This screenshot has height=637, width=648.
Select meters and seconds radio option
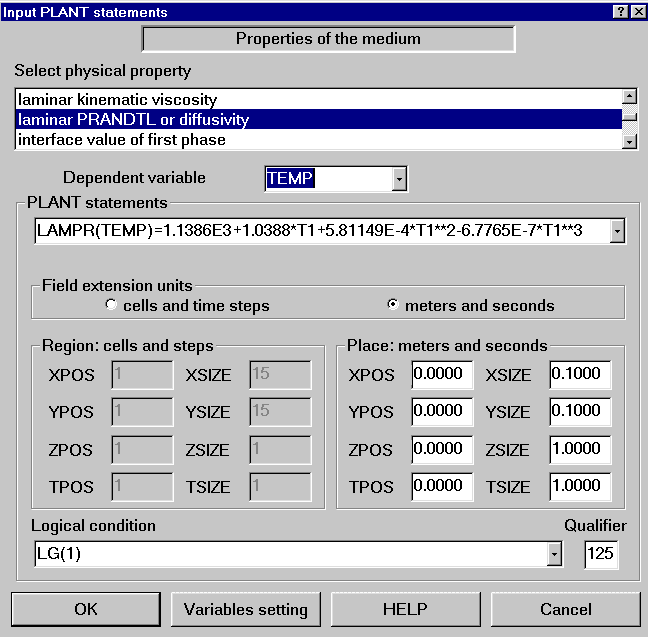[392, 305]
